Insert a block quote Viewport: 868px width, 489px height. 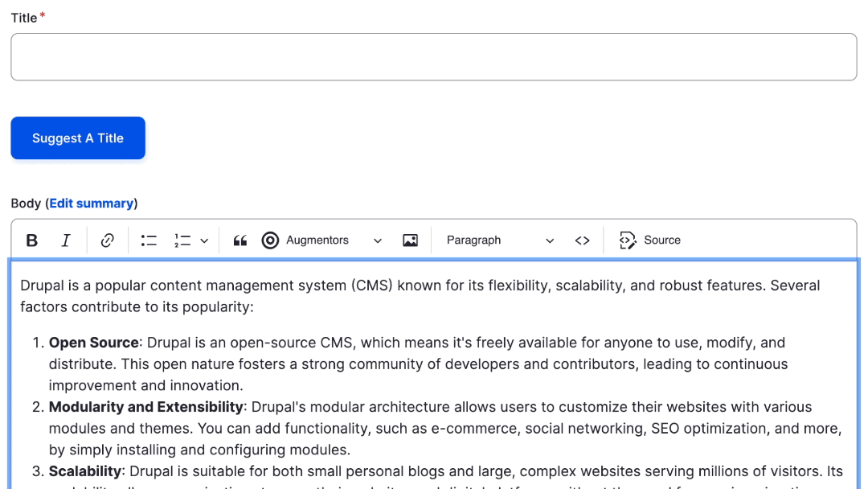[240, 240]
